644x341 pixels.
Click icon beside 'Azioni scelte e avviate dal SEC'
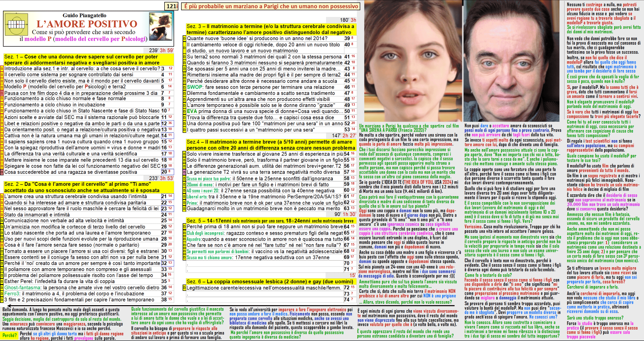pyautogui.click(x=2, y=117)
